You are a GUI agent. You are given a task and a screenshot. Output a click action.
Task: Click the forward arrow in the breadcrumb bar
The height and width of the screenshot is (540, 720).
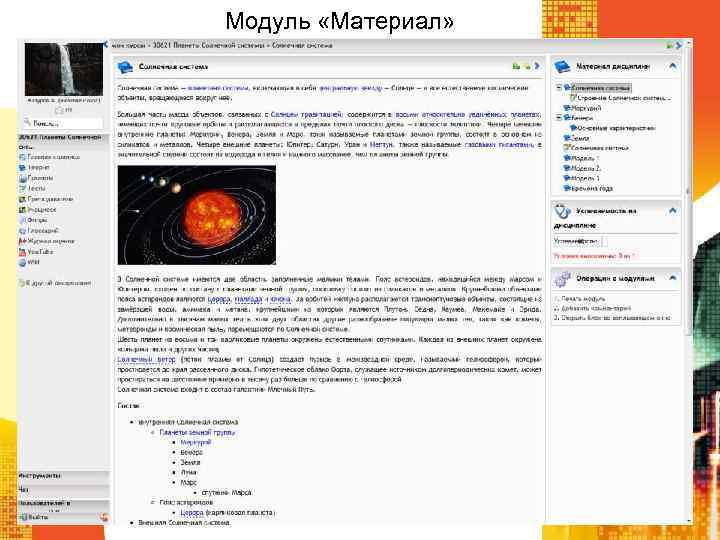coord(679,45)
